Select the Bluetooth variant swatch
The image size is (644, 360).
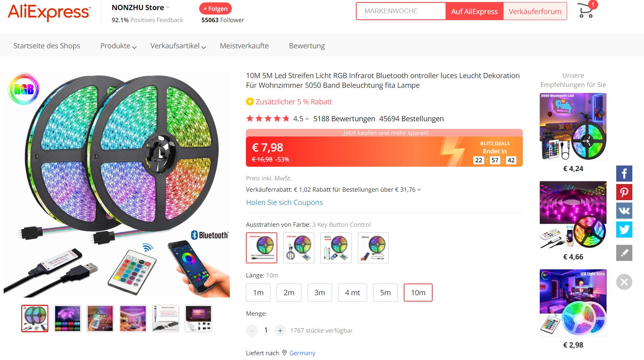pyautogui.click(x=373, y=248)
